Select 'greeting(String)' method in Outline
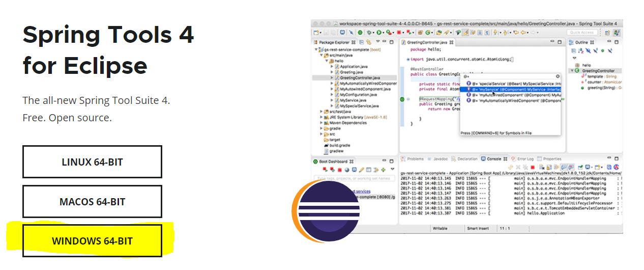644x270 pixels. pyautogui.click(x=601, y=88)
